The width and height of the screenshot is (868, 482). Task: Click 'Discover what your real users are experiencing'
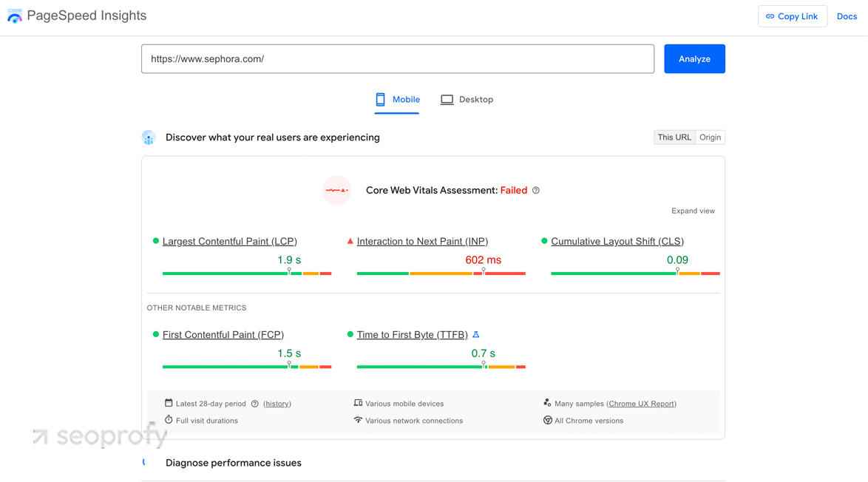coord(272,138)
